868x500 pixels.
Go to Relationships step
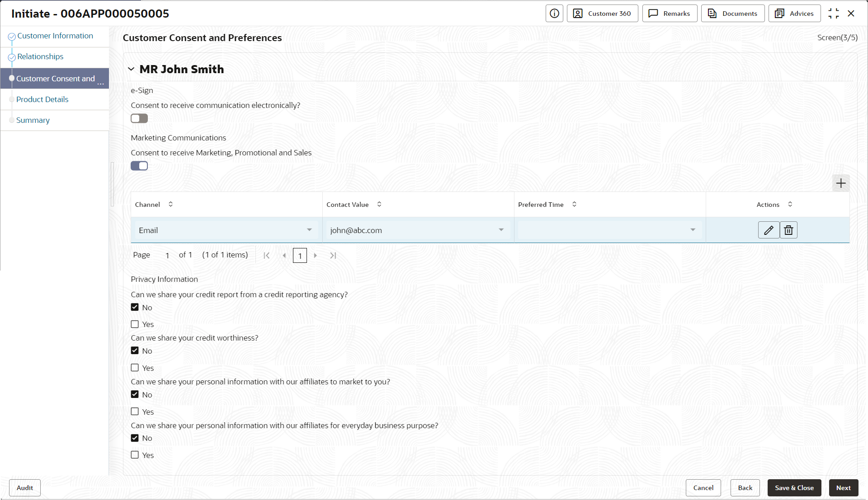click(x=40, y=56)
